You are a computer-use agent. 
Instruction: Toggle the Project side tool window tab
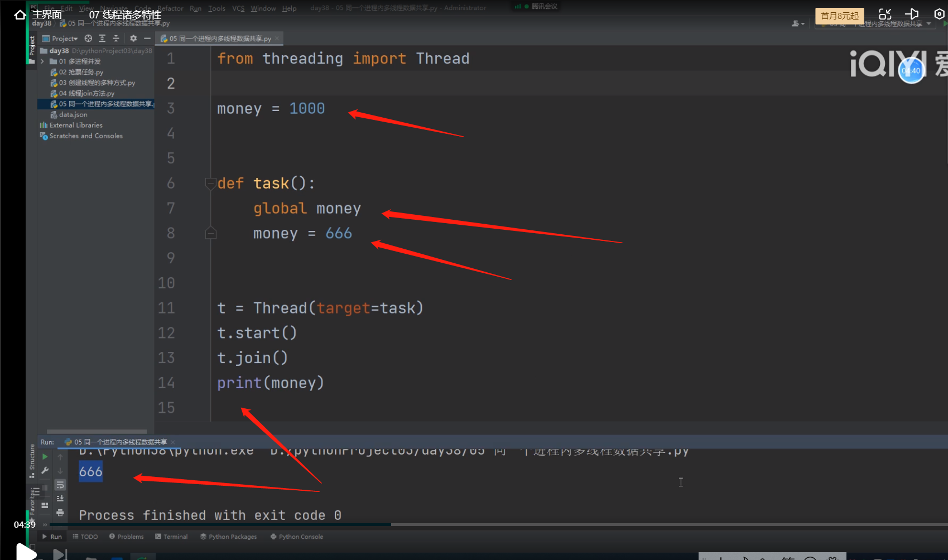(32, 49)
